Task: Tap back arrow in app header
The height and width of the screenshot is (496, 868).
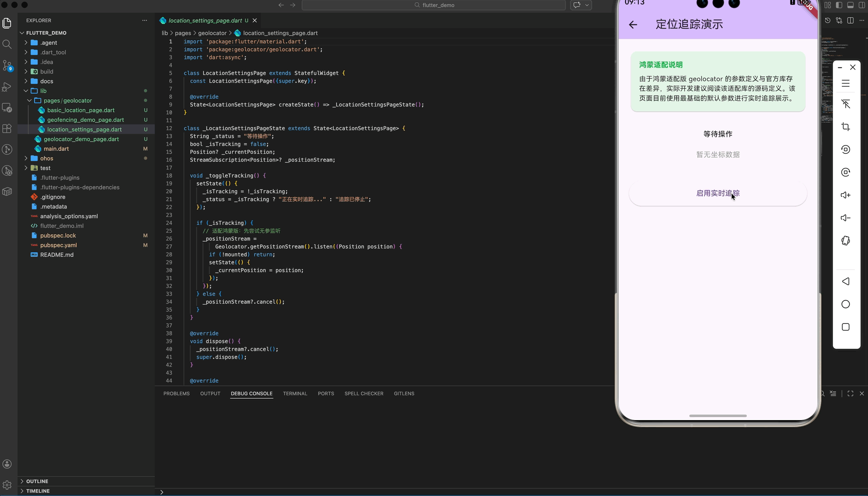Action: pos(633,25)
